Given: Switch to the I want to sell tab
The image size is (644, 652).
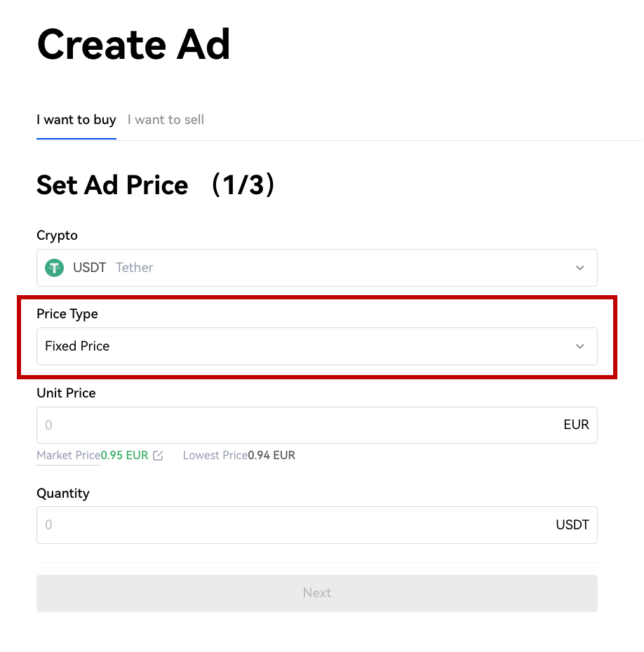Looking at the screenshot, I should coord(166,120).
